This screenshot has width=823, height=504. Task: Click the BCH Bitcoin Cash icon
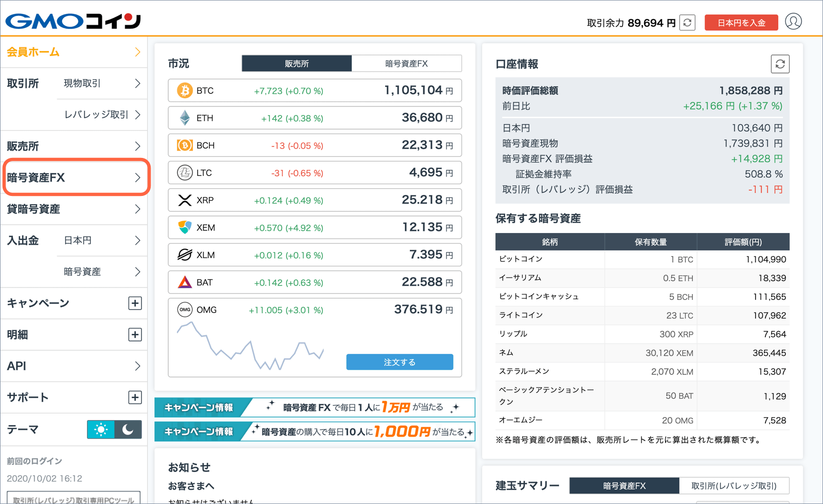click(185, 146)
